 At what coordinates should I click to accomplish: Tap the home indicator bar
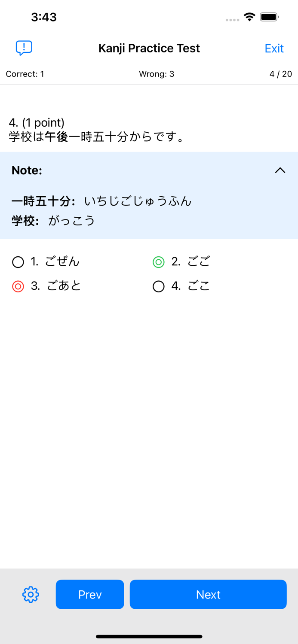(149, 637)
